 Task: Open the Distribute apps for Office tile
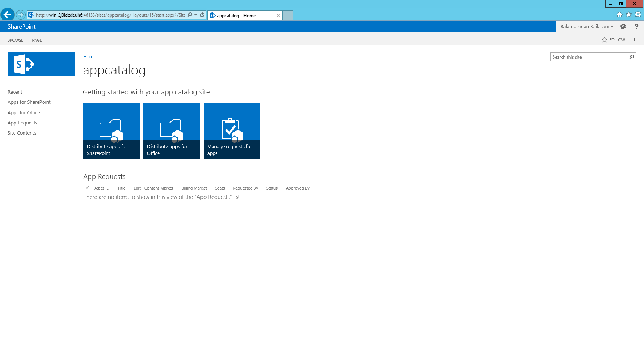[172, 131]
